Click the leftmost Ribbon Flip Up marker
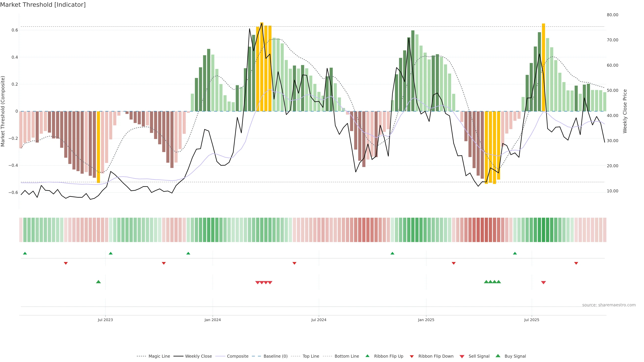 25,253
